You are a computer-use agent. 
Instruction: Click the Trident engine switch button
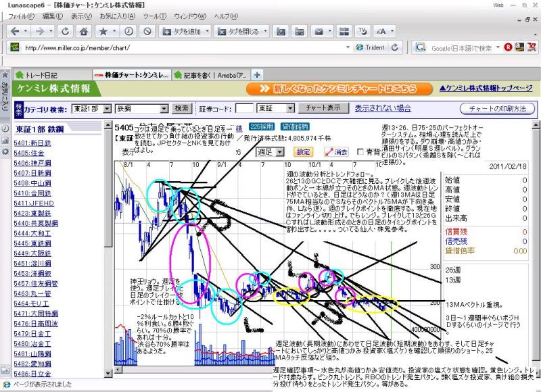pos(370,47)
